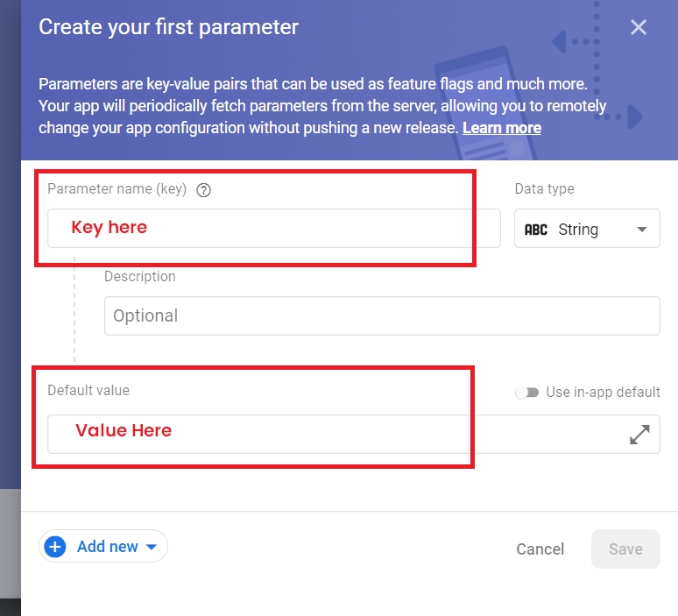The image size is (678, 616).
Task: Click the caret arrow in Data type selector
Action: pyautogui.click(x=642, y=230)
